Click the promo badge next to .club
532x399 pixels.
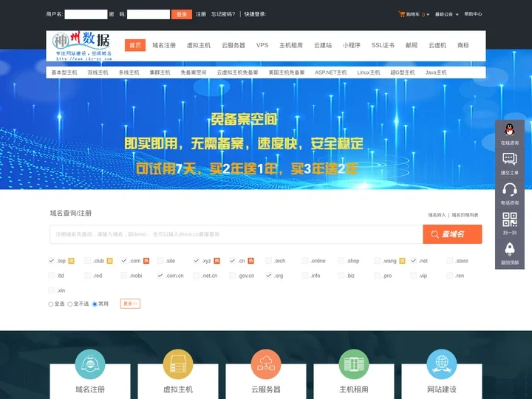coord(109,261)
